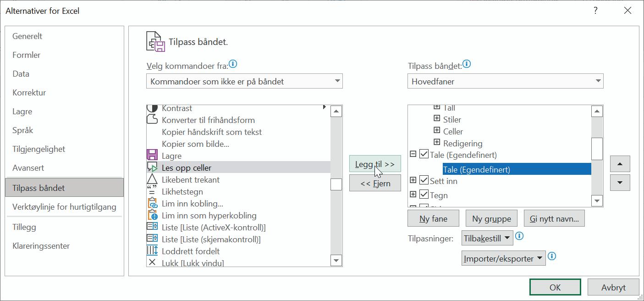Open the Kommandoer som ikke er på båndet dropdown
644x301 pixels.
tap(244, 81)
